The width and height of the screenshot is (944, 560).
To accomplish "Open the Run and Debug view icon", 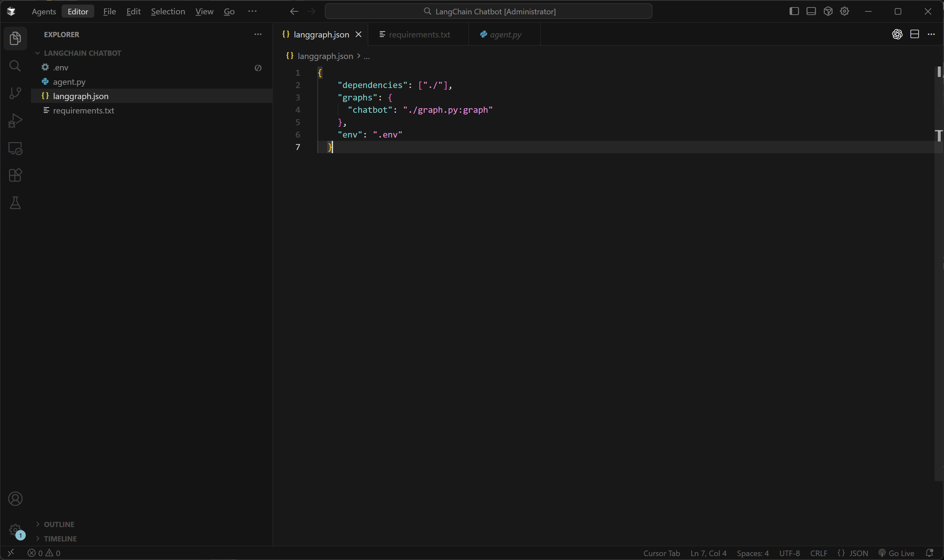I will click(x=15, y=121).
